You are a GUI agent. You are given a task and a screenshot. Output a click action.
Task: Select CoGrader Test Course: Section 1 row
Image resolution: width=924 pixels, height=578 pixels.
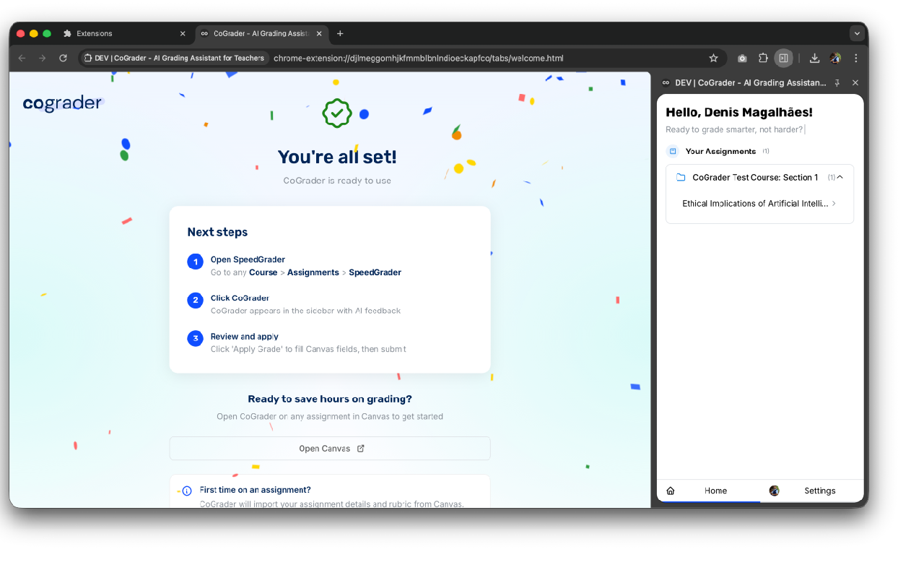tap(759, 177)
